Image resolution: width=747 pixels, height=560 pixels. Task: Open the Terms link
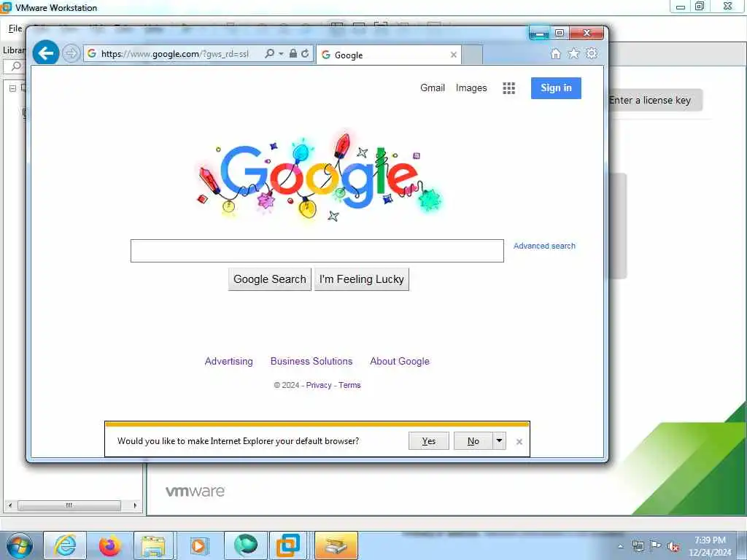[349, 385]
